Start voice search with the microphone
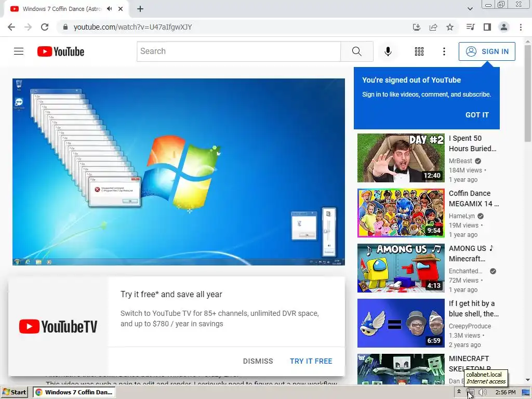The height and width of the screenshot is (399, 532). click(x=388, y=51)
